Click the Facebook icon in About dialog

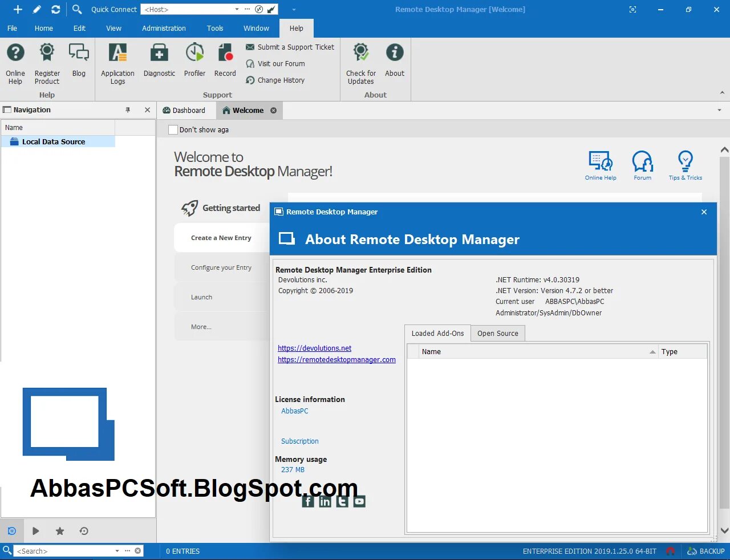click(x=308, y=501)
